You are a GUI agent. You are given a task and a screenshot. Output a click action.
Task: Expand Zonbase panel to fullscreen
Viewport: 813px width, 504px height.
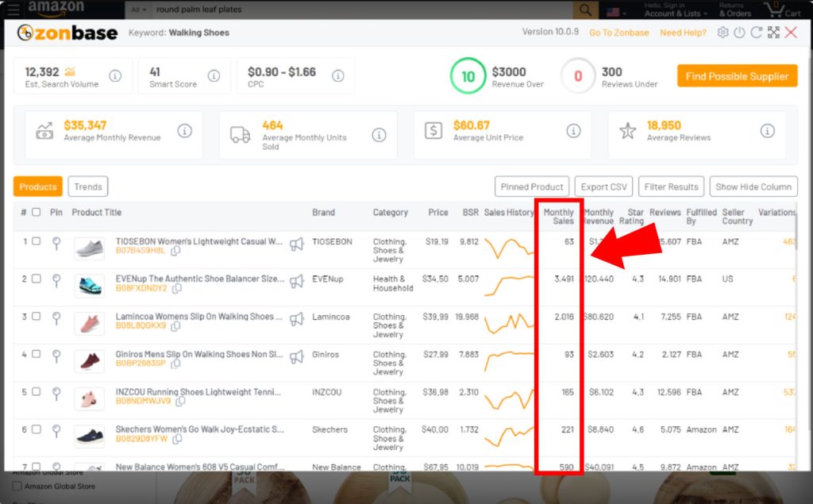click(x=773, y=33)
